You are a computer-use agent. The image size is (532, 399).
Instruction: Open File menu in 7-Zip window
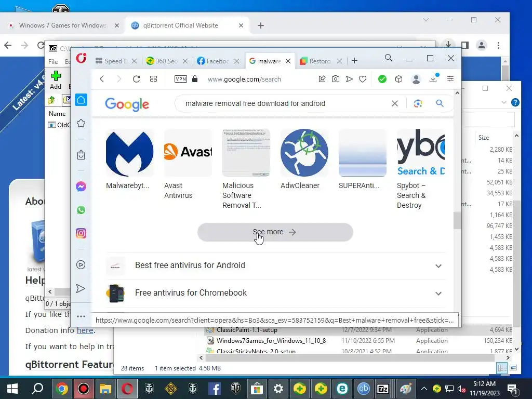click(x=53, y=62)
